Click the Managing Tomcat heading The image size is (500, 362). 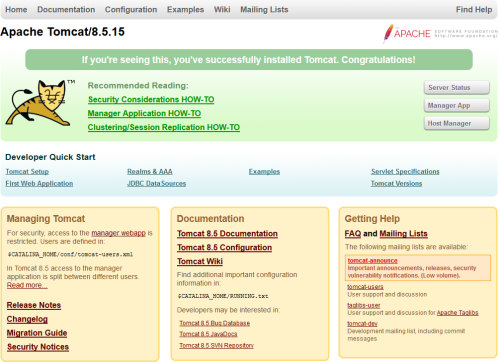click(46, 219)
